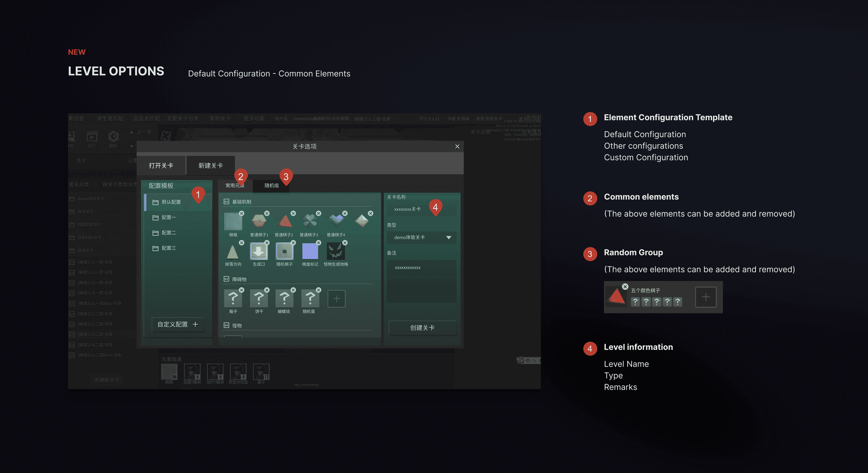Collapse the 基础机制 section
The width and height of the screenshot is (868, 473).
(226, 202)
